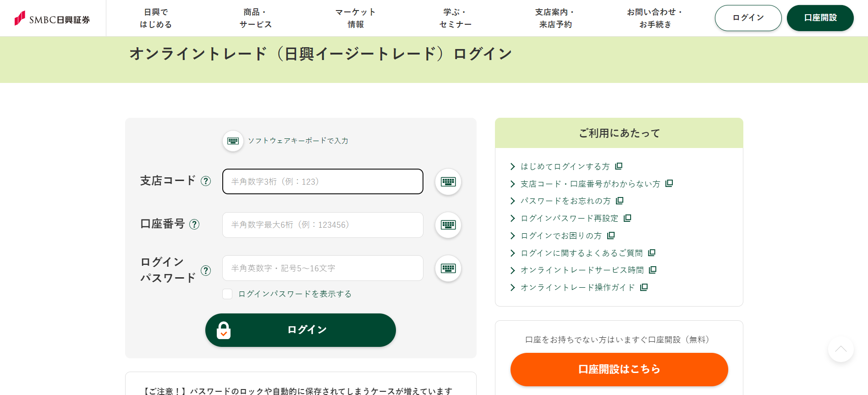Click external-link icon after 支店コード・口座番号がわからない方
The height and width of the screenshot is (395, 868).
coord(669,183)
